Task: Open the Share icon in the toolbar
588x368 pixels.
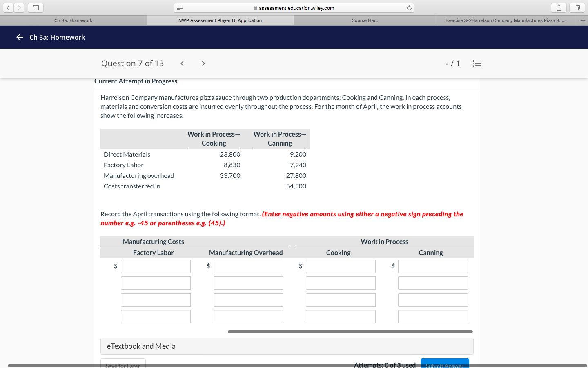Action: click(558, 7)
